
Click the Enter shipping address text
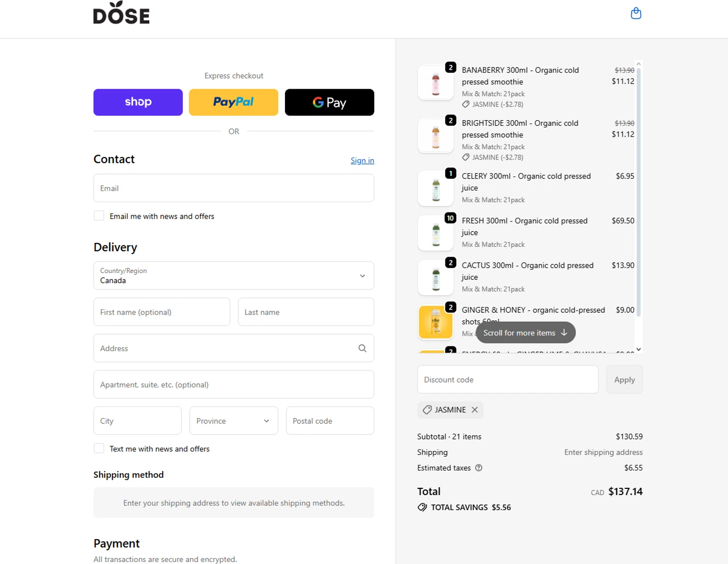click(x=603, y=452)
